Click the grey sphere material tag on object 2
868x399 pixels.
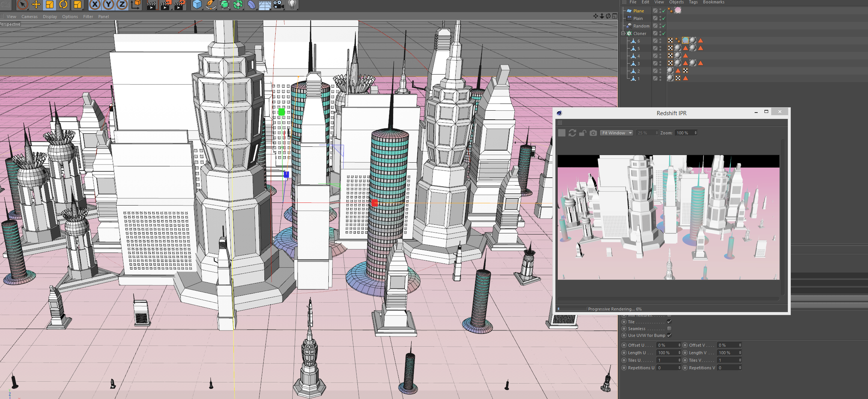pos(670,71)
